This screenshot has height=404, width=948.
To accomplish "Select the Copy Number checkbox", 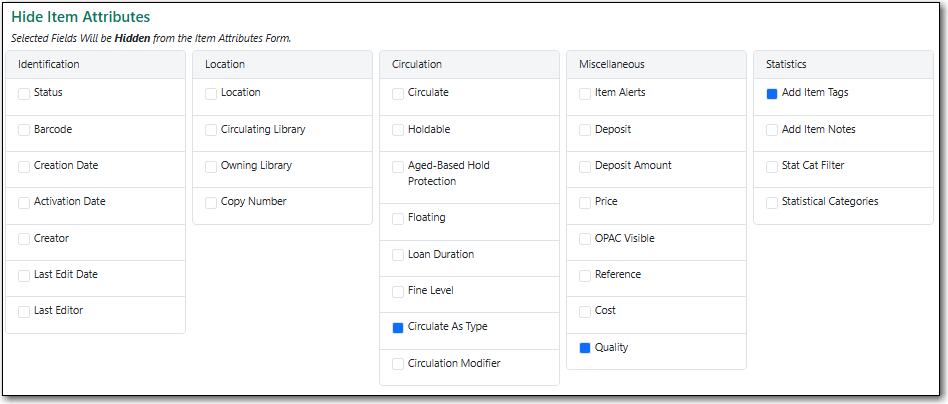I will point(210,203).
